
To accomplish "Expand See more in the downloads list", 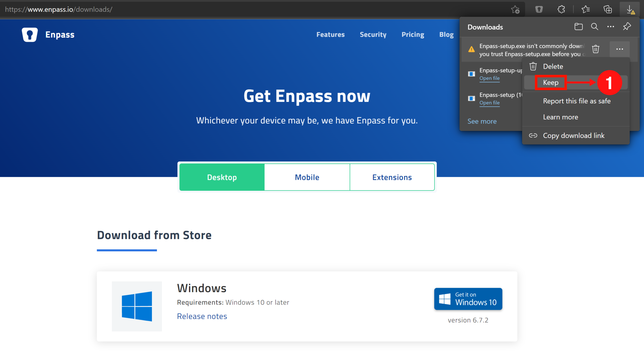I will (482, 121).
